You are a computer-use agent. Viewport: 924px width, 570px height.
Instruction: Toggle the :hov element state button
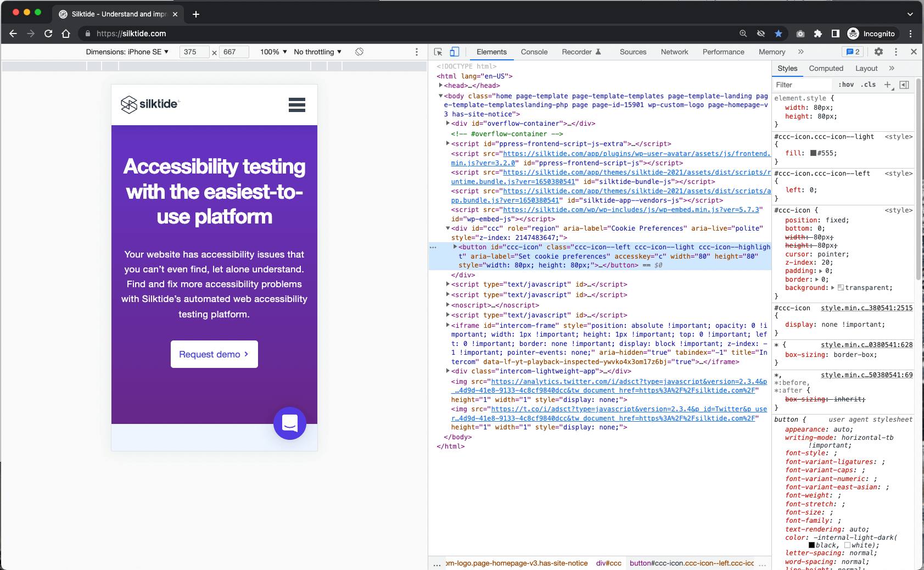846,85
